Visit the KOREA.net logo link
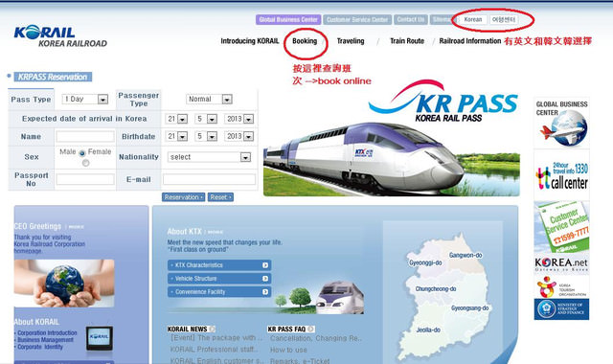The image size is (613, 364). (x=562, y=264)
